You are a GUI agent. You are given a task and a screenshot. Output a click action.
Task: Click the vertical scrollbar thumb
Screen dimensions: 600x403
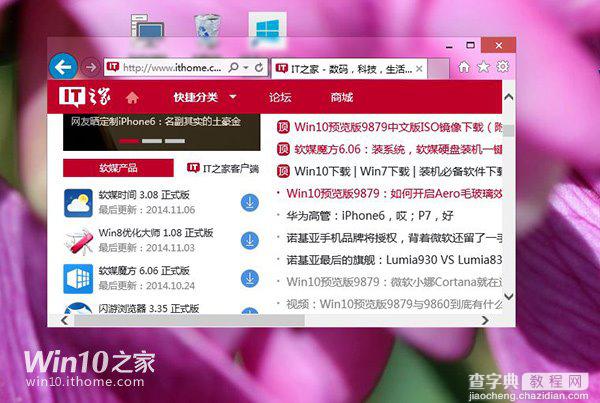[x=509, y=131]
